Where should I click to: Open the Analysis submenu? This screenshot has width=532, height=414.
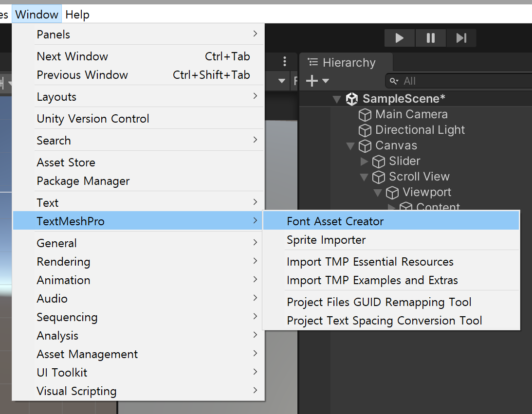[138, 336]
